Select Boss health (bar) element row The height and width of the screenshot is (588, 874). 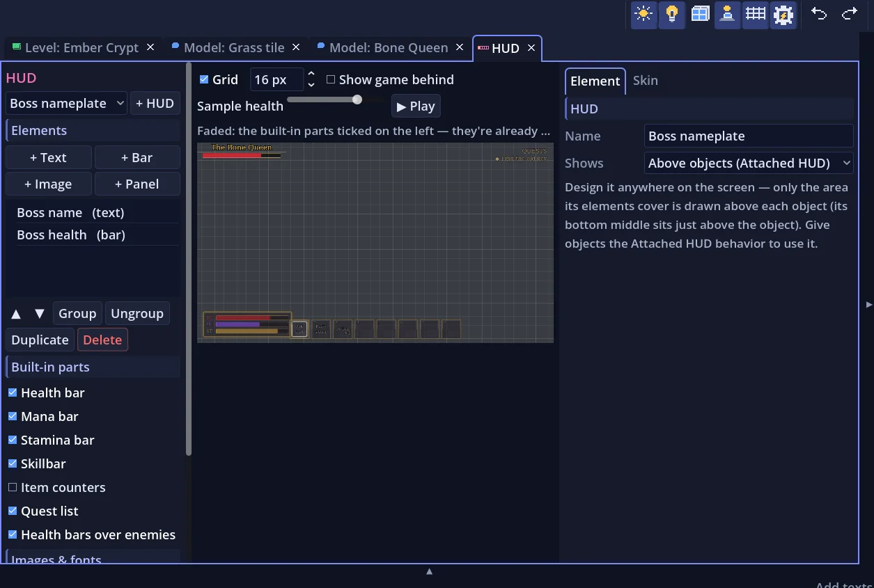pos(96,235)
